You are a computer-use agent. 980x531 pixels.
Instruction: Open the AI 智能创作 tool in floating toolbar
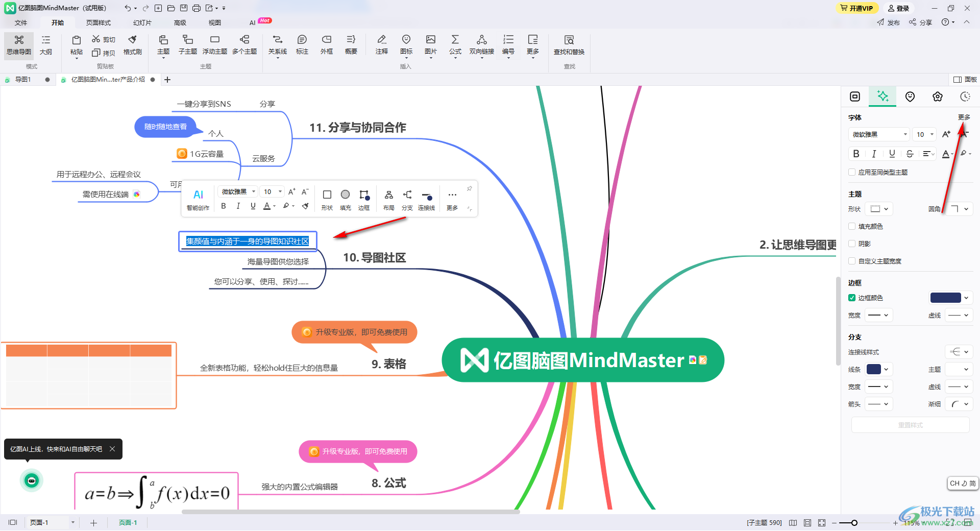click(x=198, y=199)
